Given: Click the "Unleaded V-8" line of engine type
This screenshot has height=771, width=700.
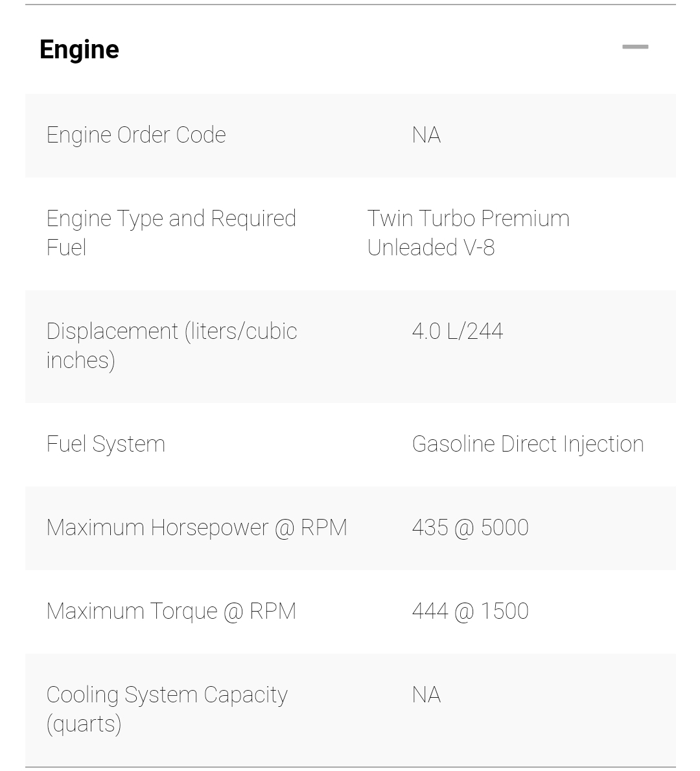Looking at the screenshot, I should 430,247.
